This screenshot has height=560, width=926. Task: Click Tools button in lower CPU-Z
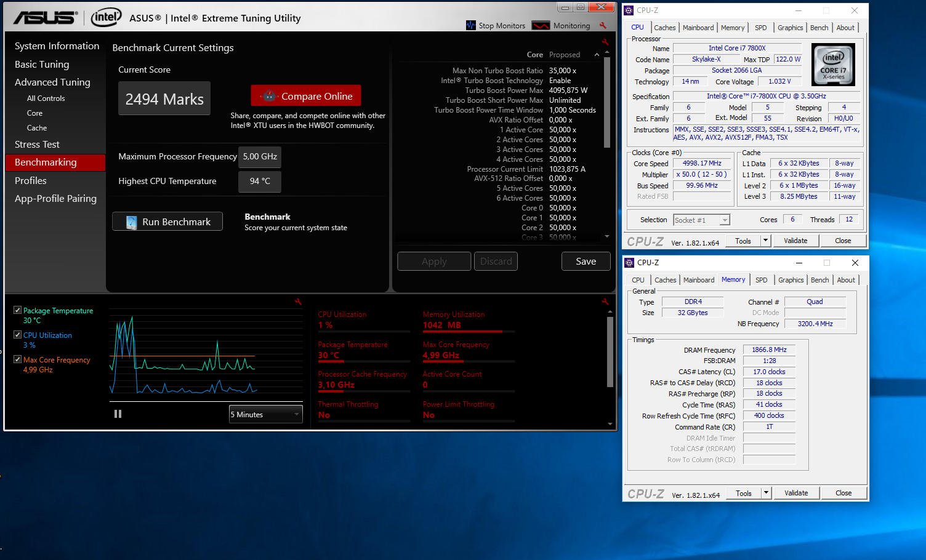[744, 493]
